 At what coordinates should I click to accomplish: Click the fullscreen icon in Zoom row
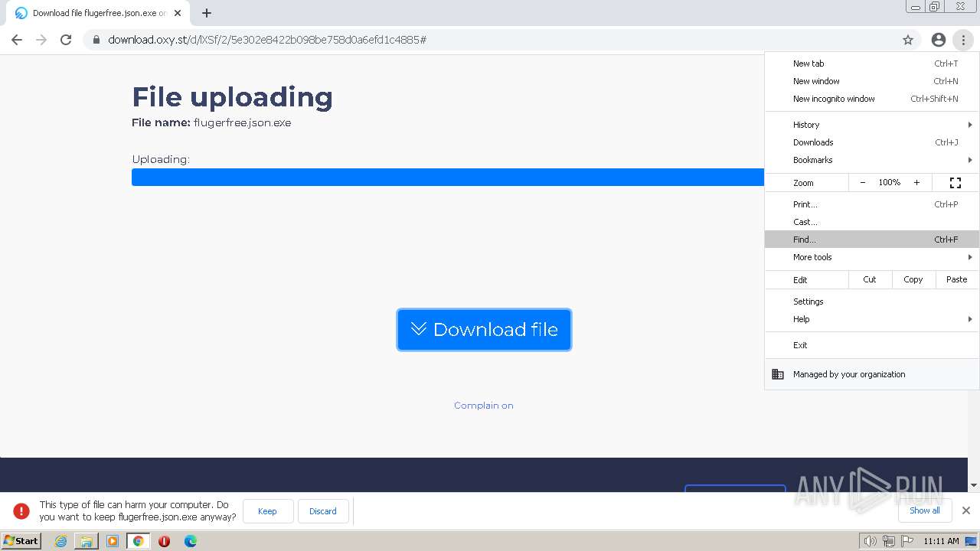(x=955, y=183)
